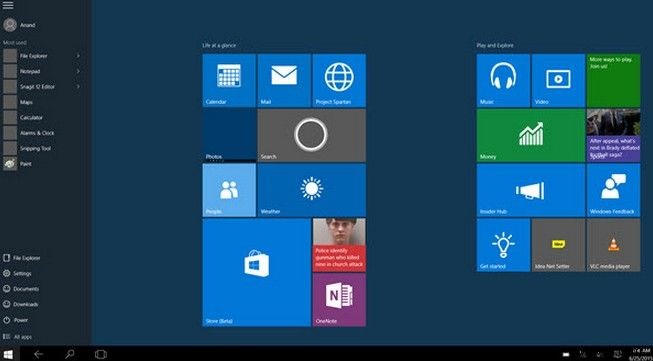Open Documents folder shortcut
This screenshot has width=653, height=361.
point(21,289)
